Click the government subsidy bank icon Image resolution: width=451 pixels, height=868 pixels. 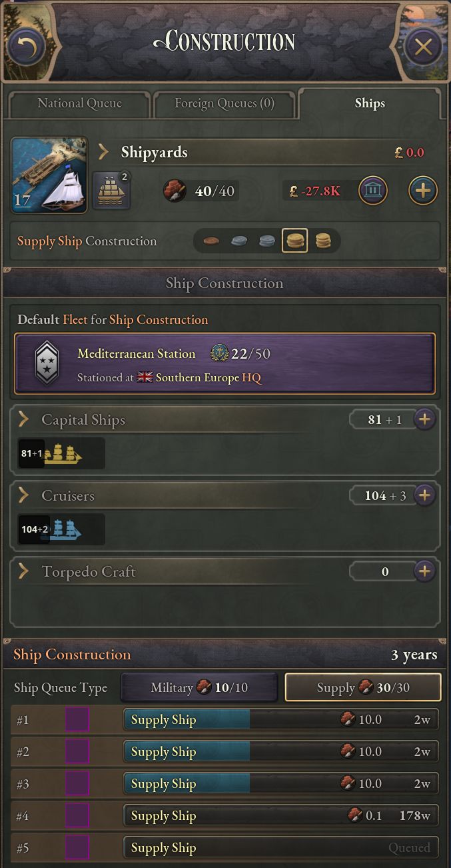(373, 191)
